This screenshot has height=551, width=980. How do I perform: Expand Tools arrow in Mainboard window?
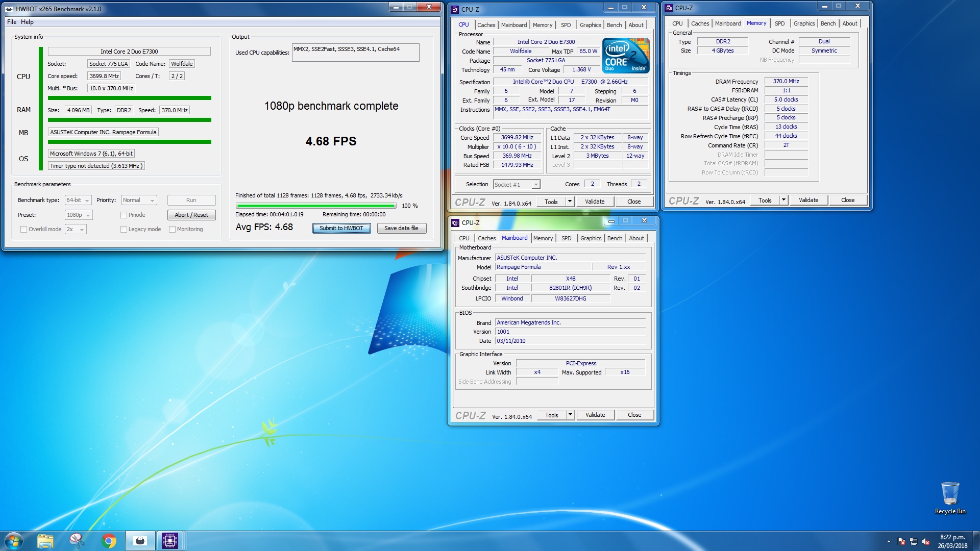point(570,415)
